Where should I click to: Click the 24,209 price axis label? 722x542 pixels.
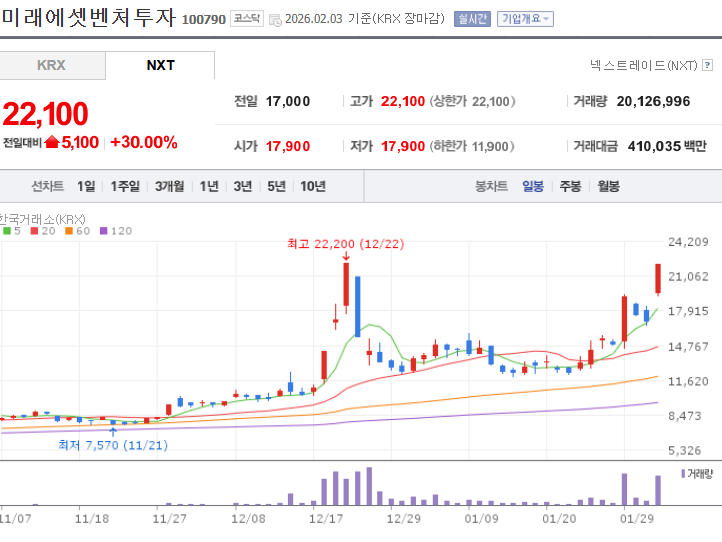point(688,242)
